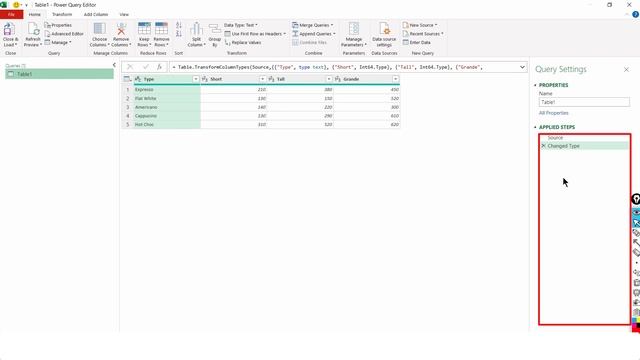Screen dimensions: 640x360
Task: Click Replace Values in the Transform group
Action: [x=243, y=42]
